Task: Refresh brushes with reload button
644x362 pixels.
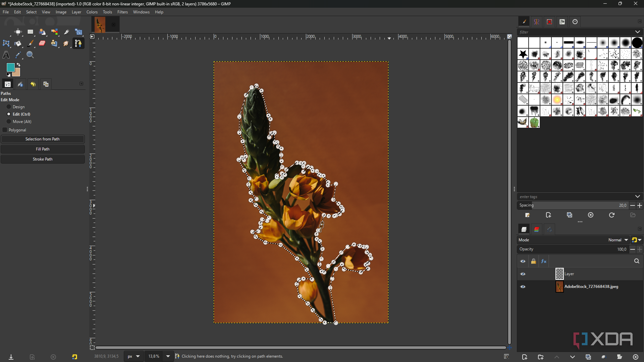Action: [612, 215]
